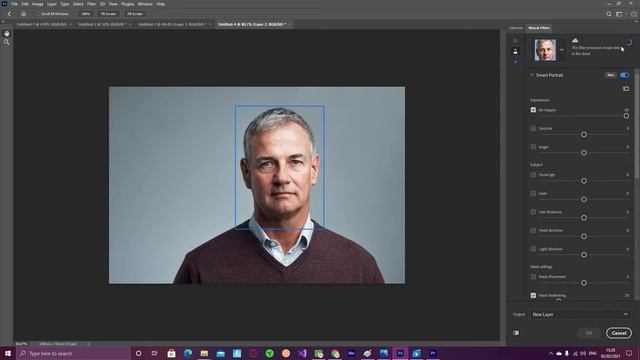Open the Filter menu
This screenshot has height=360, width=640.
[x=91, y=4]
